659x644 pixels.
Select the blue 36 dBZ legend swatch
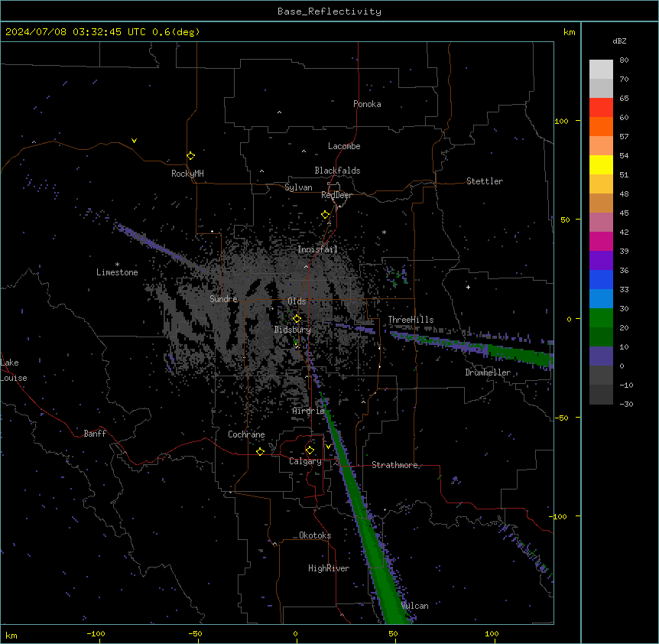pyautogui.click(x=601, y=279)
